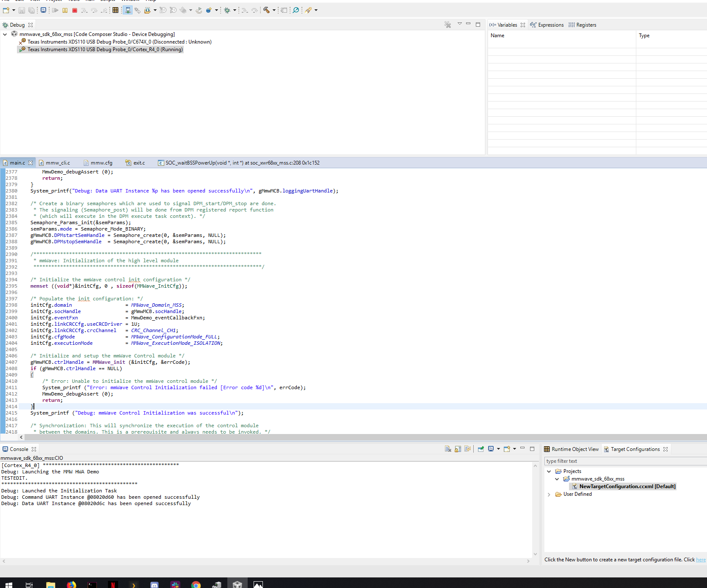Toggle the console Scroll Lock icon
Image resolution: width=707 pixels, height=588 pixels.
(x=458, y=449)
